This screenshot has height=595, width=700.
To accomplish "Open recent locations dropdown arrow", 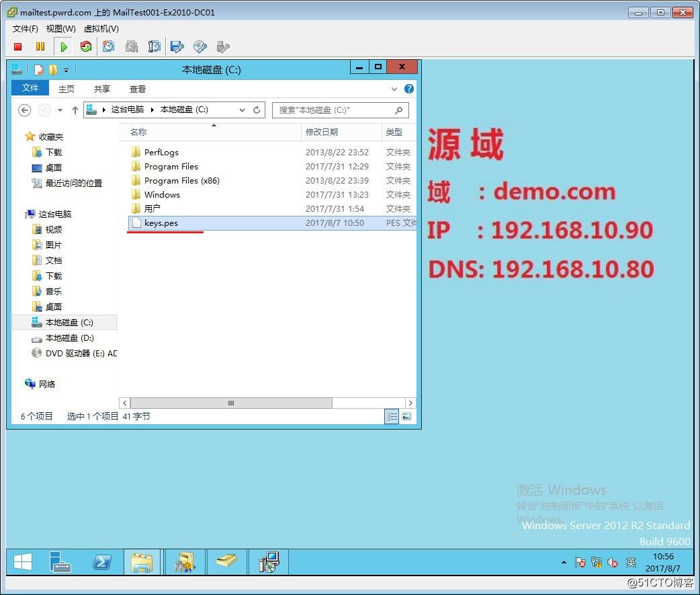I will click(60, 110).
